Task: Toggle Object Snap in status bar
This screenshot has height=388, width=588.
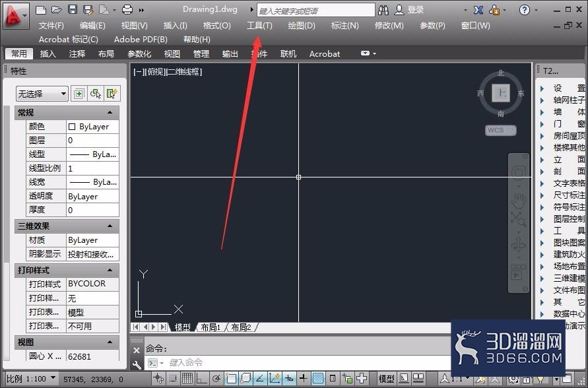Action: [x=231, y=379]
